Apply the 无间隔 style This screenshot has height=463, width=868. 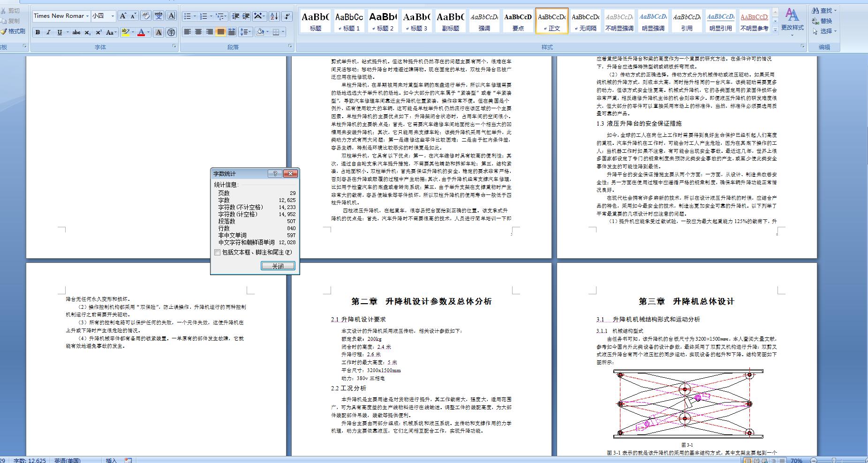(586, 21)
